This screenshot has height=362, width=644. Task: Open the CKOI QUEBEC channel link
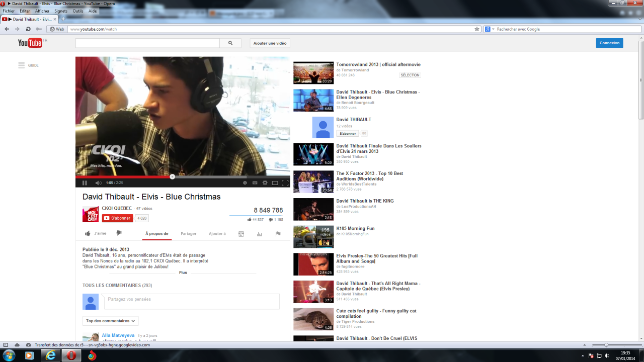[x=117, y=208]
